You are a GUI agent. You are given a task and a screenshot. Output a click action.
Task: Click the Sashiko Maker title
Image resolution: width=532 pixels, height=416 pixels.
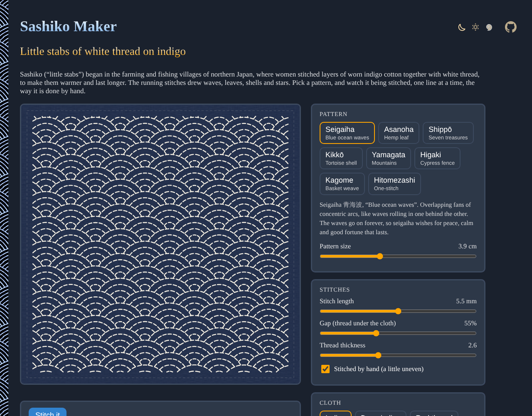click(x=68, y=26)
